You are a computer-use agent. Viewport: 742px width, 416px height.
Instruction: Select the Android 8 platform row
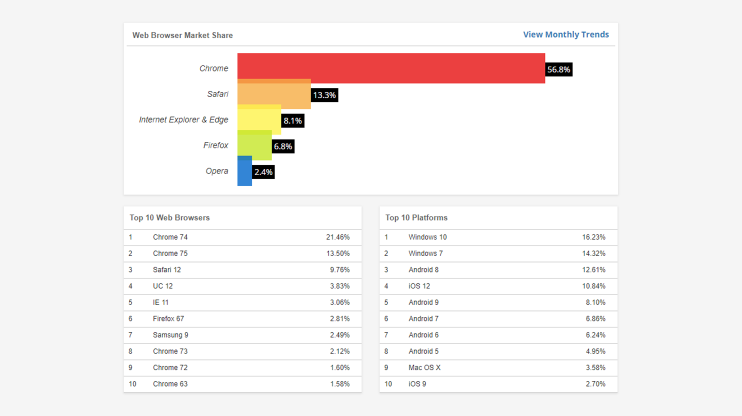(498, 270)
